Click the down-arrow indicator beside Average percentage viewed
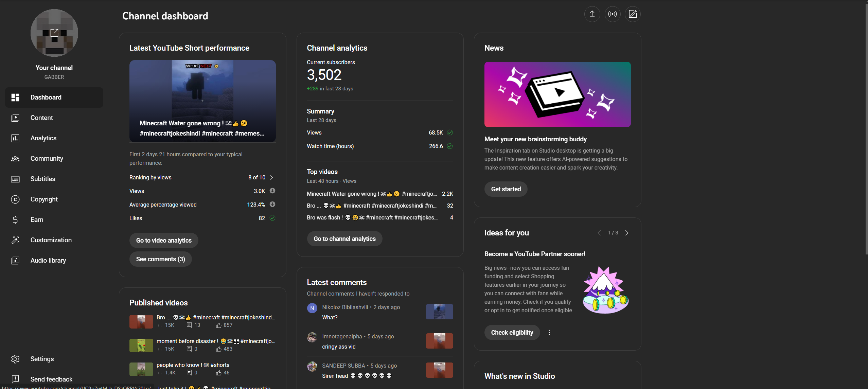 tap(272, 205)
